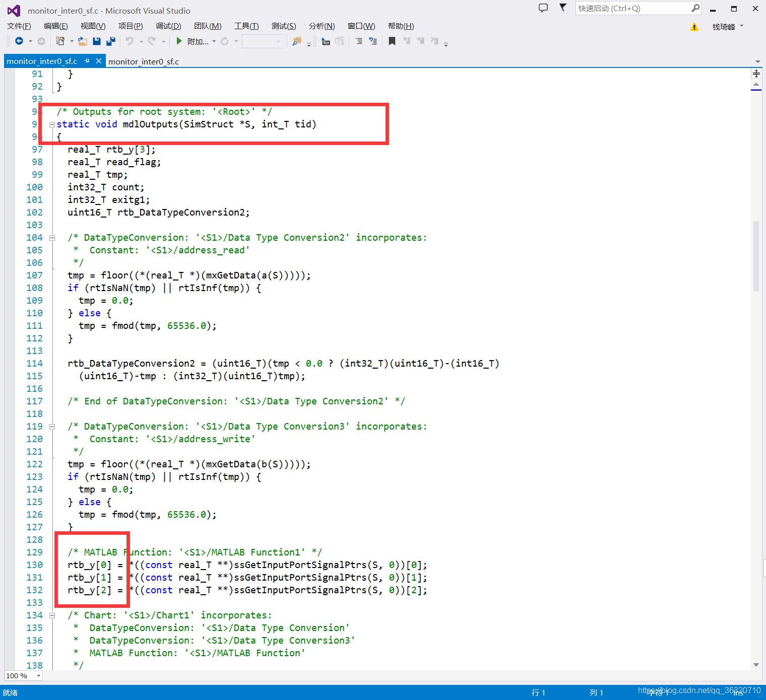Open the solution configuration combo box
The image size is (766, 700).
pyautogui.click(x=263, y=41)
